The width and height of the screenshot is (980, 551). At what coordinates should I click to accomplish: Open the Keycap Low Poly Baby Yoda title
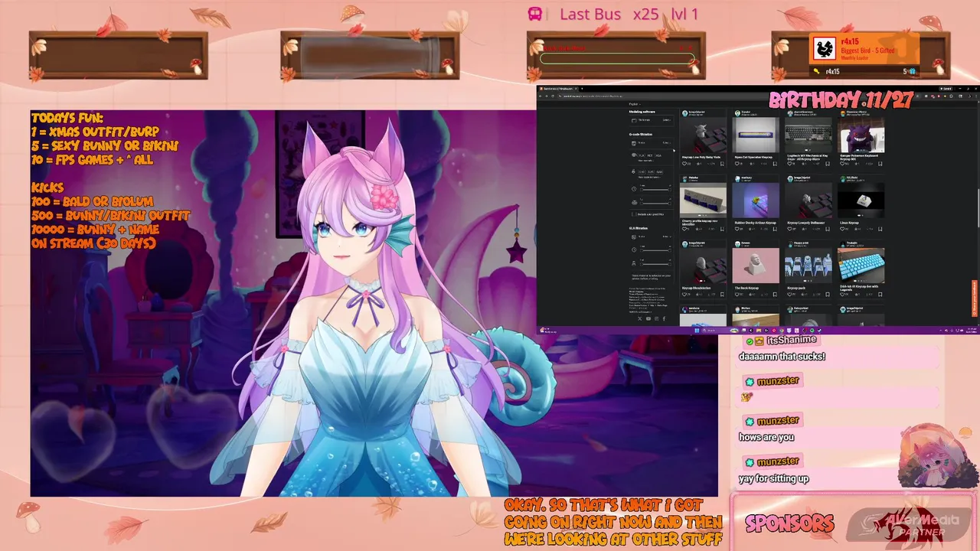(701, 157)
